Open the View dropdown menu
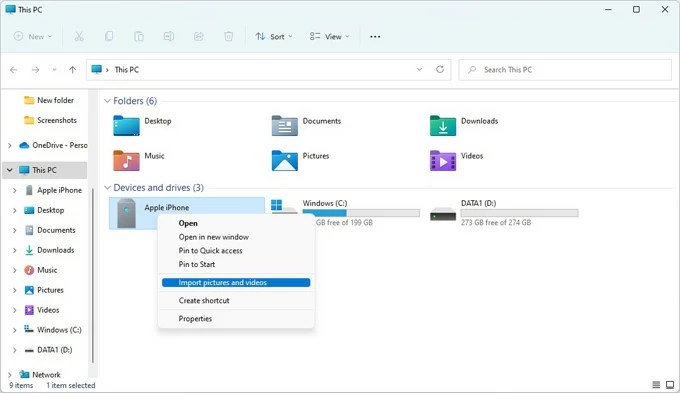This screenshot has width=680, height=393. point(329,36)
